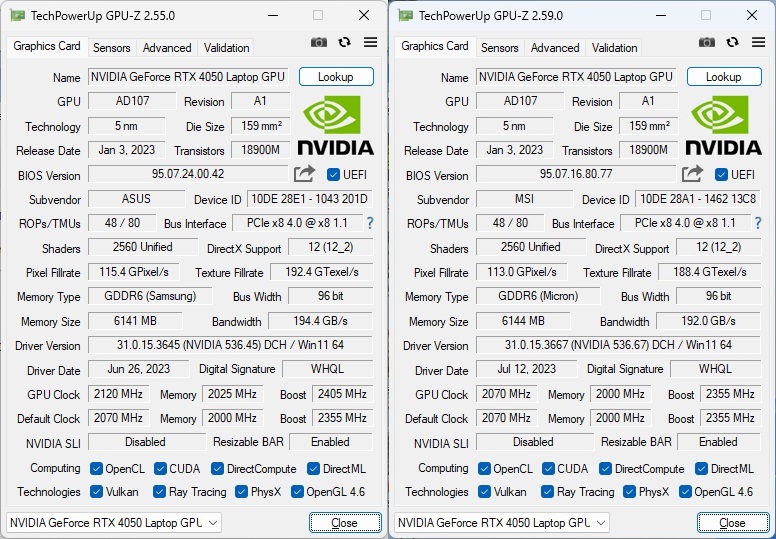776x539 pixels.
Task: Open hamburger menu in GPU-Z 2.55.0 window
Action: 370,42
